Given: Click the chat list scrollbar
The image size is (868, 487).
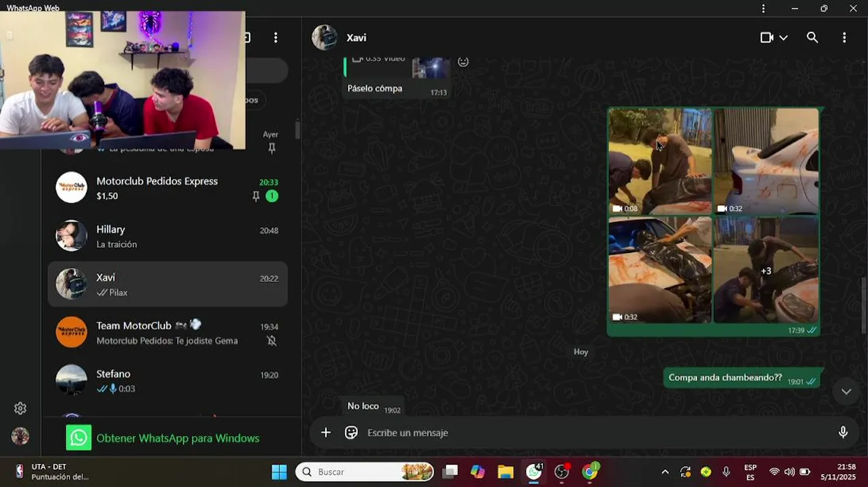Looking at the screenshot, I should 297,131.
